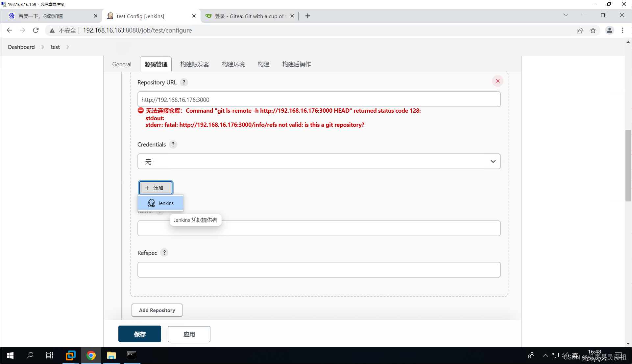Close the Baidu tab
This screenshot has width=632, height=364.
tap(95, 16)
